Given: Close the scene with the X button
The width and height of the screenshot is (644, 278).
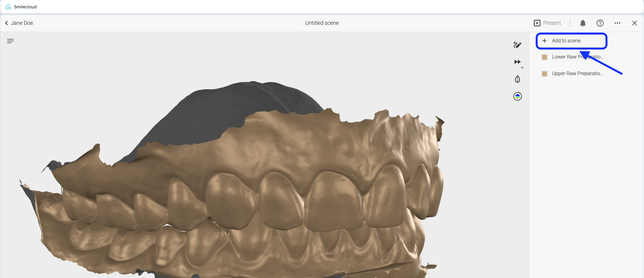Looking at the screenshot, I should 634,23.
